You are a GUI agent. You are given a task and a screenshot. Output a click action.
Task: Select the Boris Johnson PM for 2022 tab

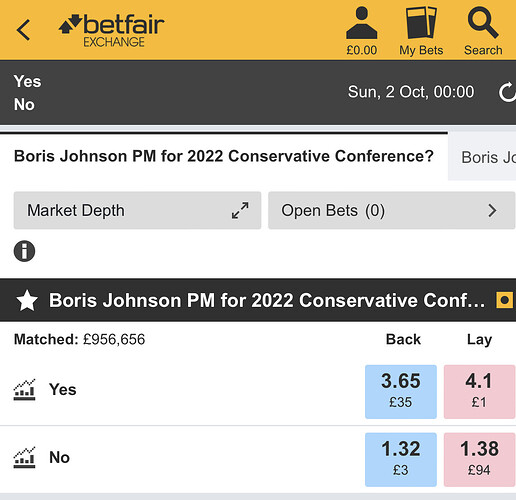pyautogui.click(x=224, y=156)
